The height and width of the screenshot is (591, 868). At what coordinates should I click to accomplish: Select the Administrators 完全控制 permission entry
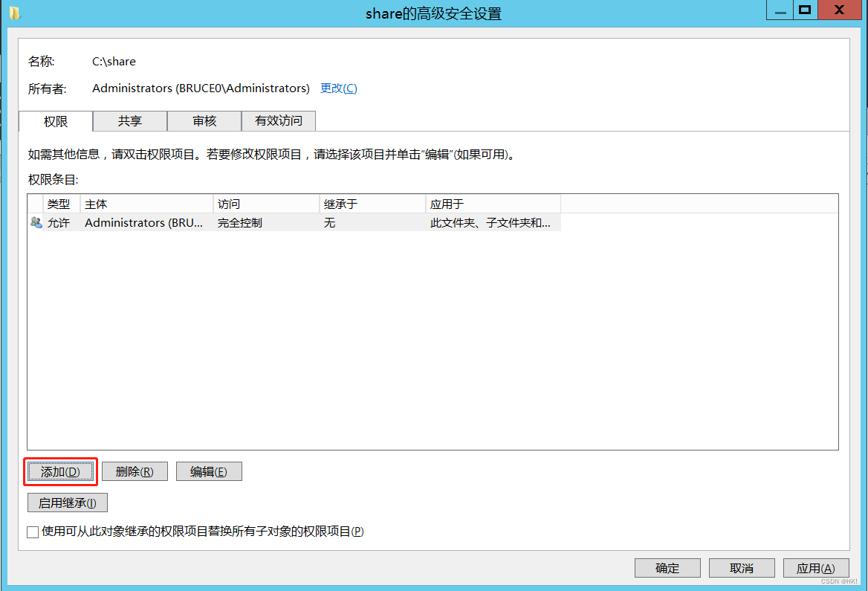pos(223,222)
